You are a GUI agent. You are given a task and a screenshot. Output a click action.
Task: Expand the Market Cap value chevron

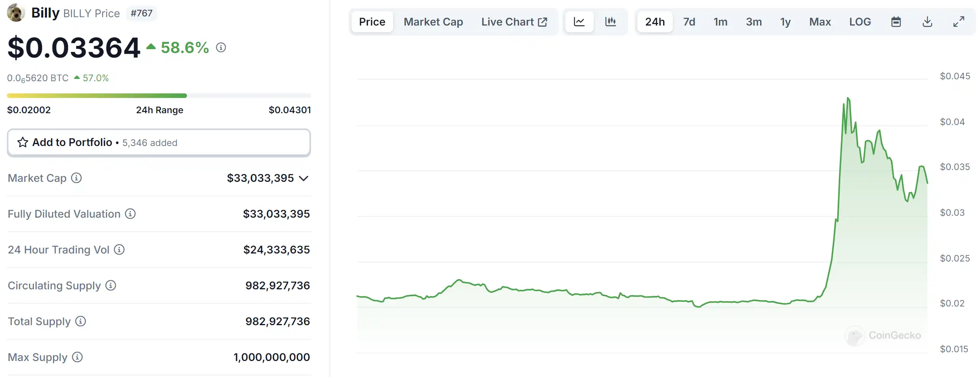[x=303, y=178]
